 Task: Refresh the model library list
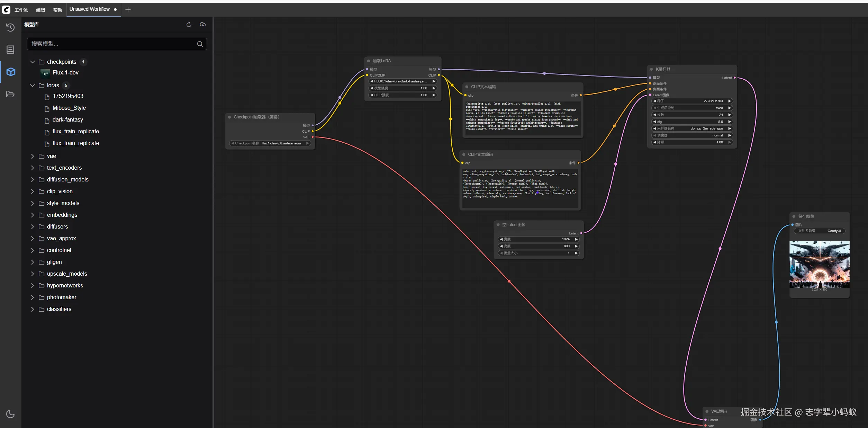click(x=189, y=24)
